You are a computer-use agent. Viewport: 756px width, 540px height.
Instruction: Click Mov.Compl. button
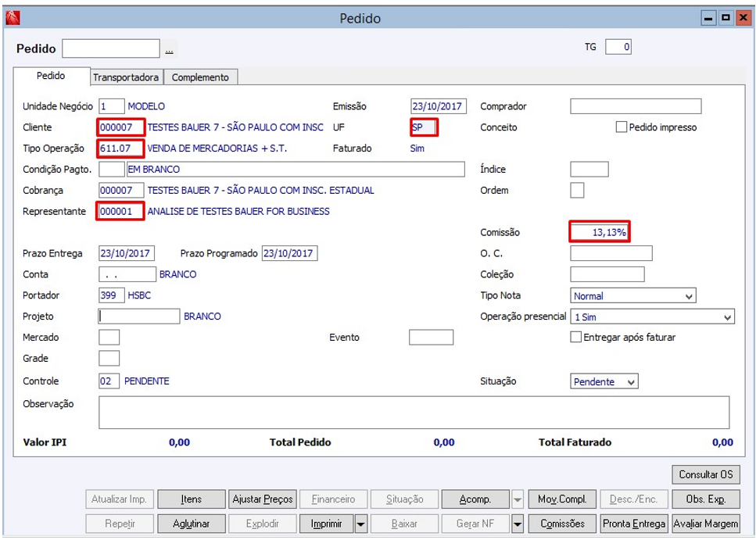click(562, 499)
